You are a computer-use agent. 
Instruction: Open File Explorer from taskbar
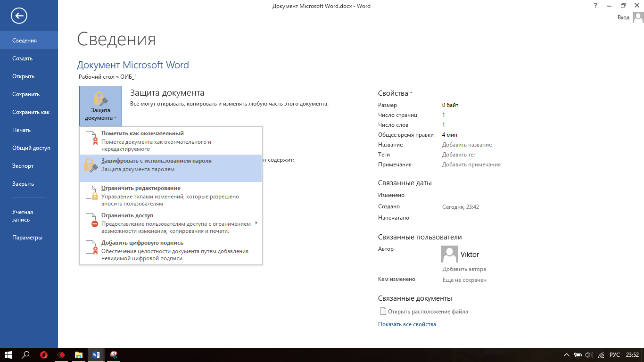[79, 355]
